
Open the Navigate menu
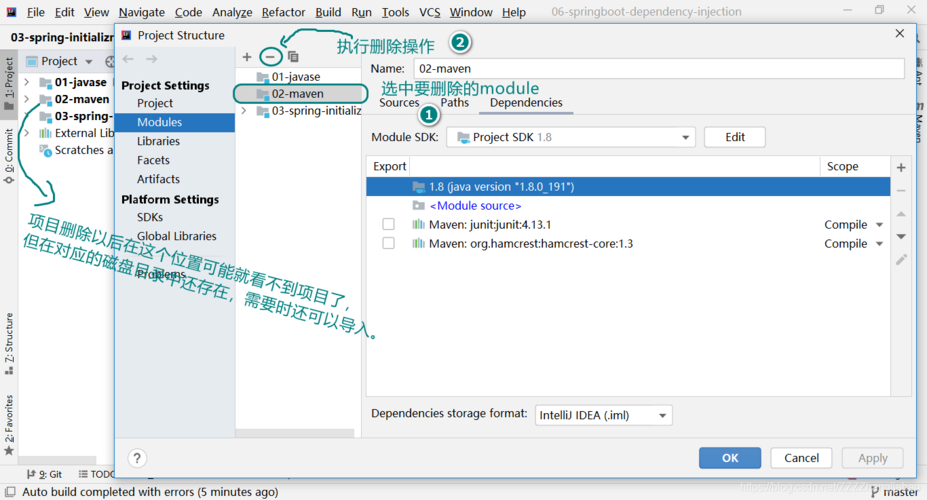141,12
